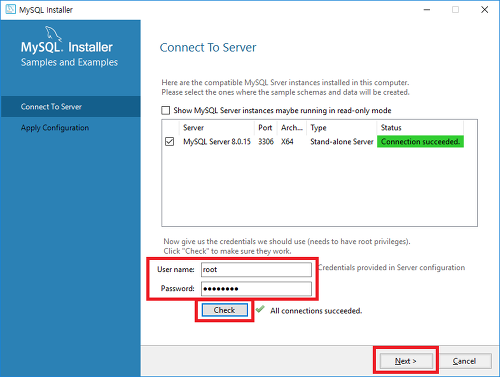Click the Server column header
500x377 pixels.
pyautogui.click(x=217, y=128)
